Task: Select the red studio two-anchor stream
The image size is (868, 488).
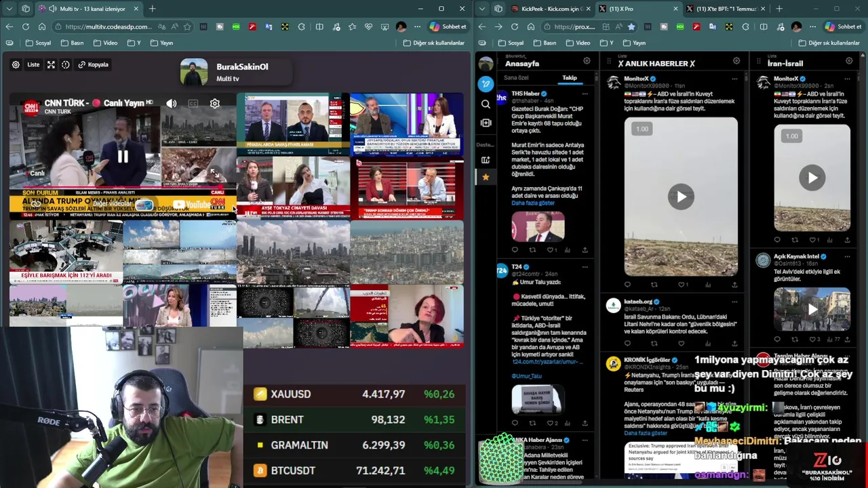Action: click(407, 188)
